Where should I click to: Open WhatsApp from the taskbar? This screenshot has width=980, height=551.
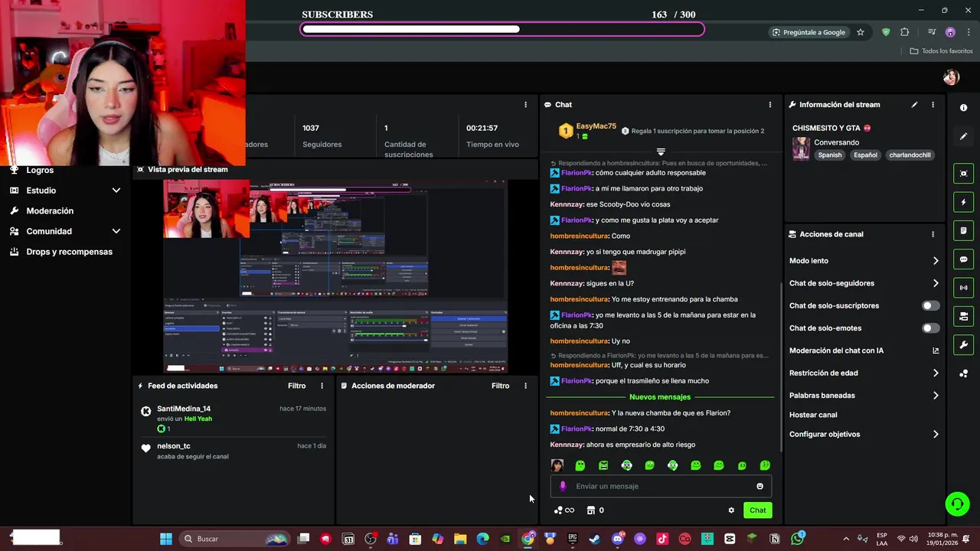coord(798,539)
